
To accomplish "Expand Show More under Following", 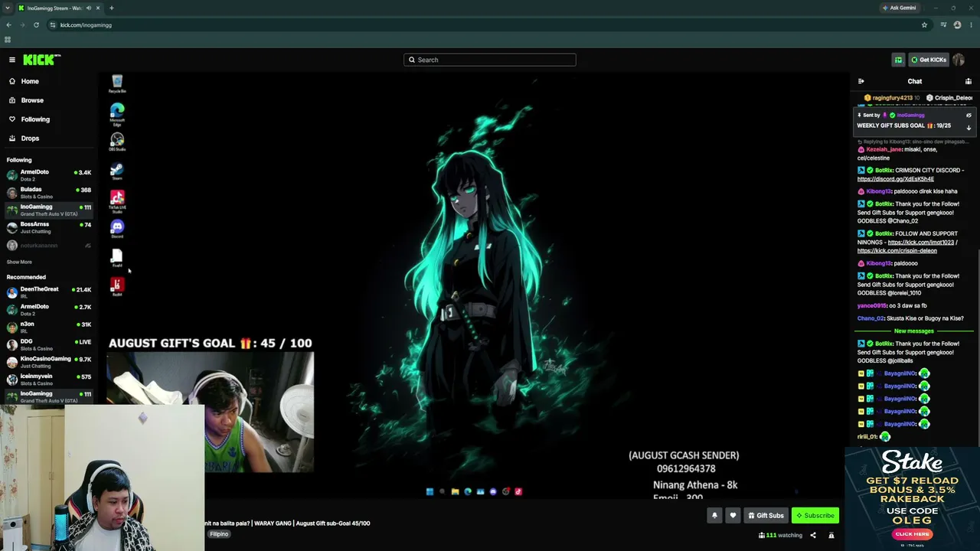I will 19,262.
